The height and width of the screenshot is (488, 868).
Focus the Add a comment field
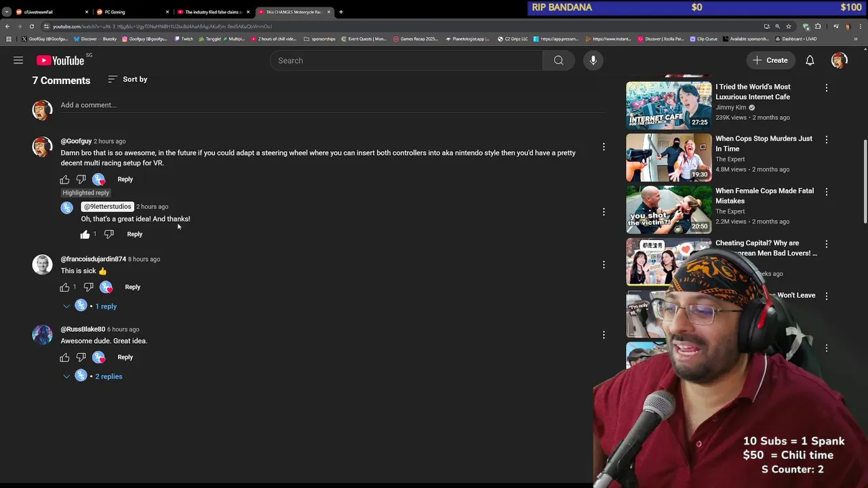(x=332, y=105)
